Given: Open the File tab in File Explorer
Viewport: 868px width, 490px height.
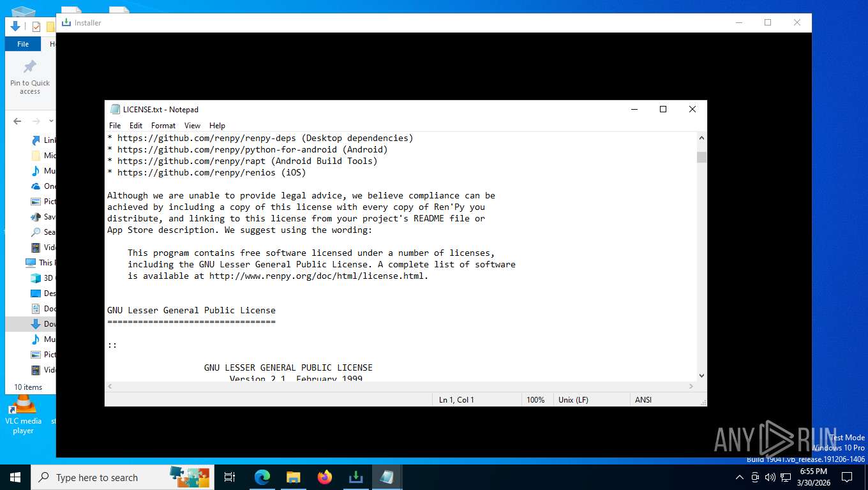Looking at the screenshot, I should tap(23, 44).
